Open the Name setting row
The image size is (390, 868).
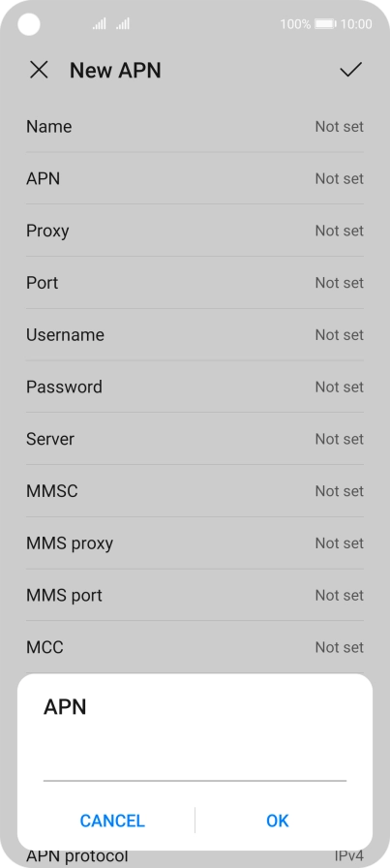195,127
